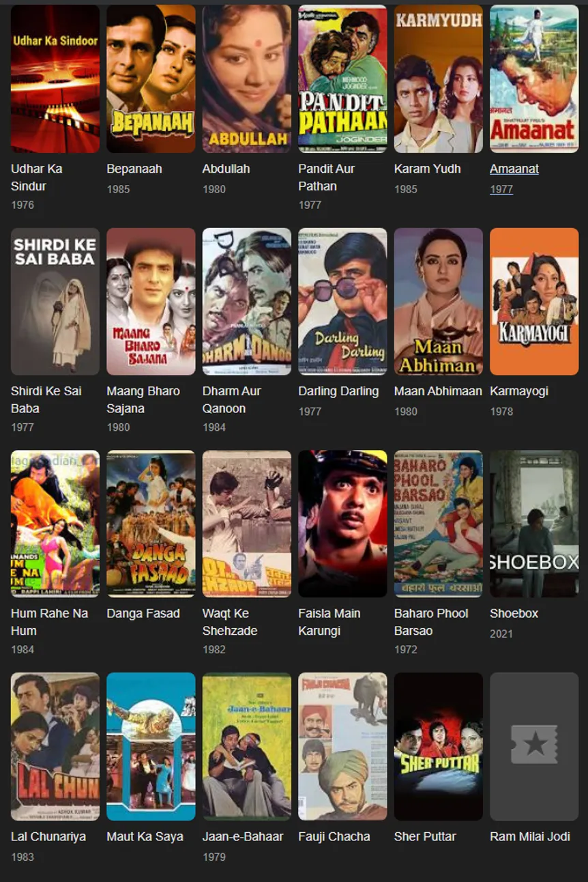
Task: Click the 1977 year under Amaanat
Action: point(501,189)
